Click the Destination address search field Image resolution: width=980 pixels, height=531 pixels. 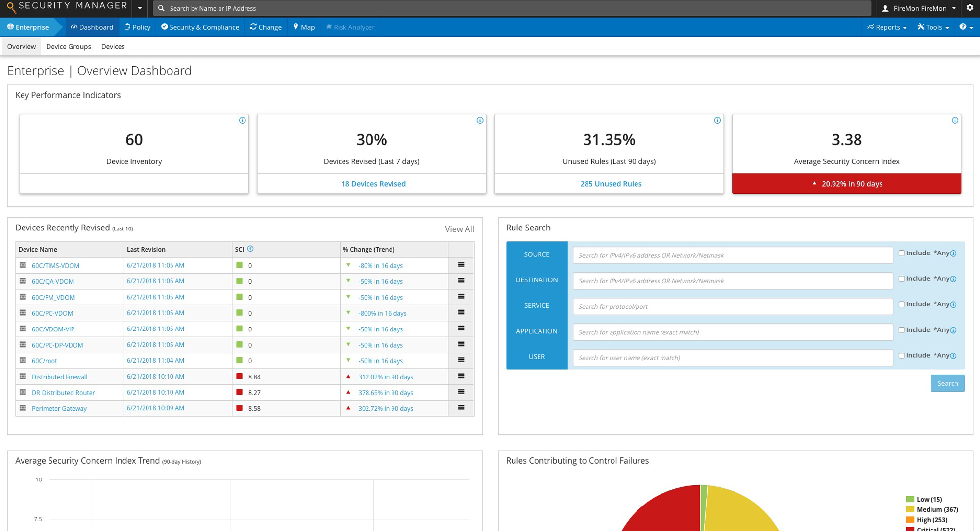(x=732, y=281)
